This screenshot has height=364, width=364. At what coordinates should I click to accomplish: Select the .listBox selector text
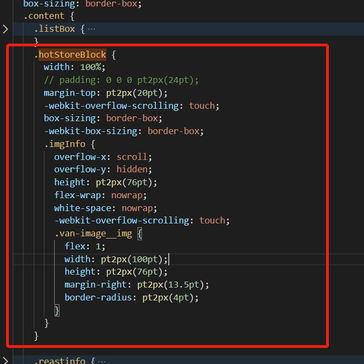point(54,29)
